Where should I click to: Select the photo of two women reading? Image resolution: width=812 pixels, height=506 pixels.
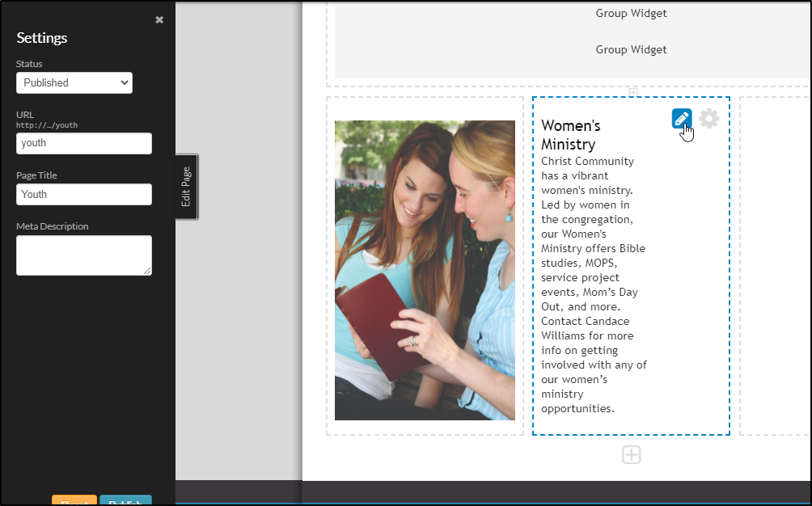425,270
